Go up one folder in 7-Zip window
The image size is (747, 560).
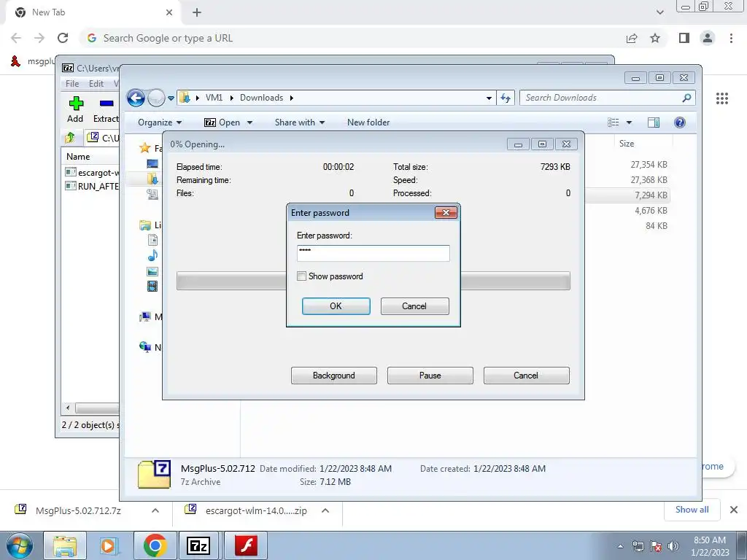pos(70,138)
